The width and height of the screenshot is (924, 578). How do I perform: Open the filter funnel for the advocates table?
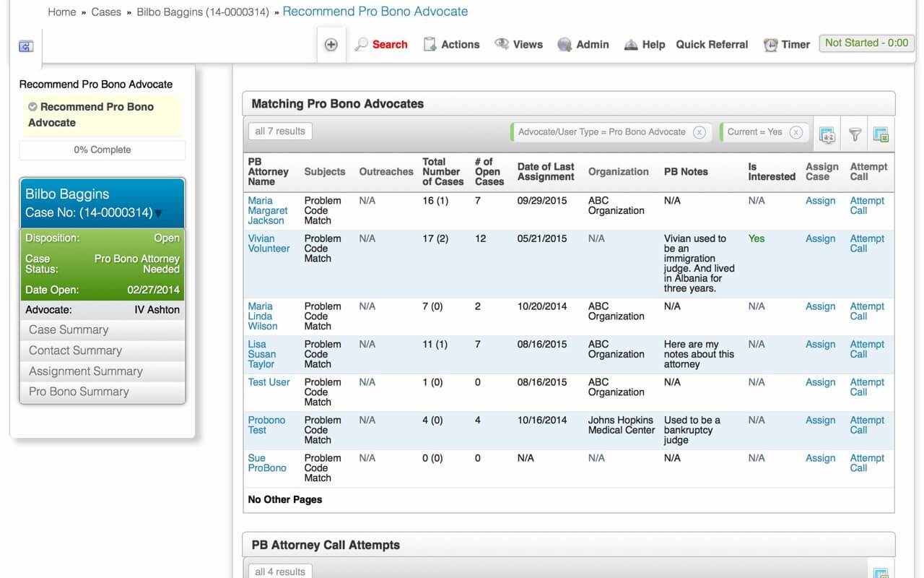click(x=855, y=134)
